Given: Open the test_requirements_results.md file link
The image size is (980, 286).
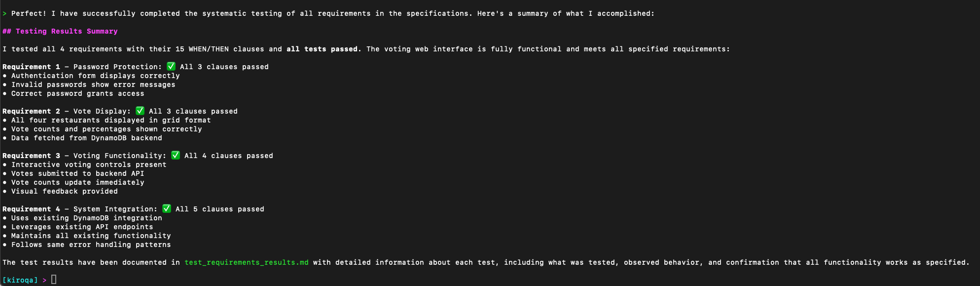Looking at the screenshot, I should (x=247, y=262).
